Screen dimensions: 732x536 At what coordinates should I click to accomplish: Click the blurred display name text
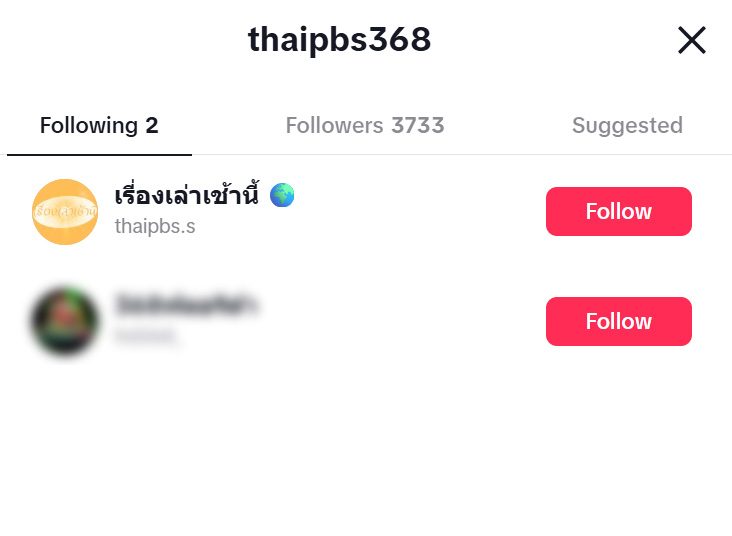click(185, 304)
